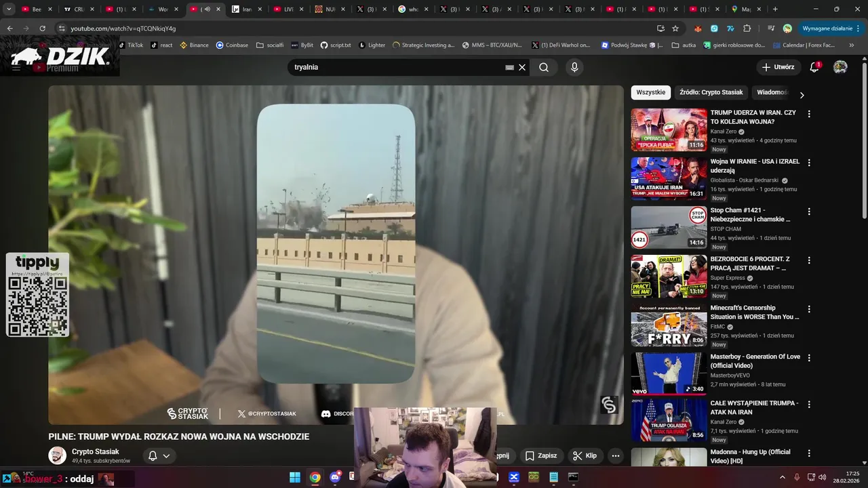Reload the current page
The width and height of the screenshot is (868, 488).
point(42,28)
